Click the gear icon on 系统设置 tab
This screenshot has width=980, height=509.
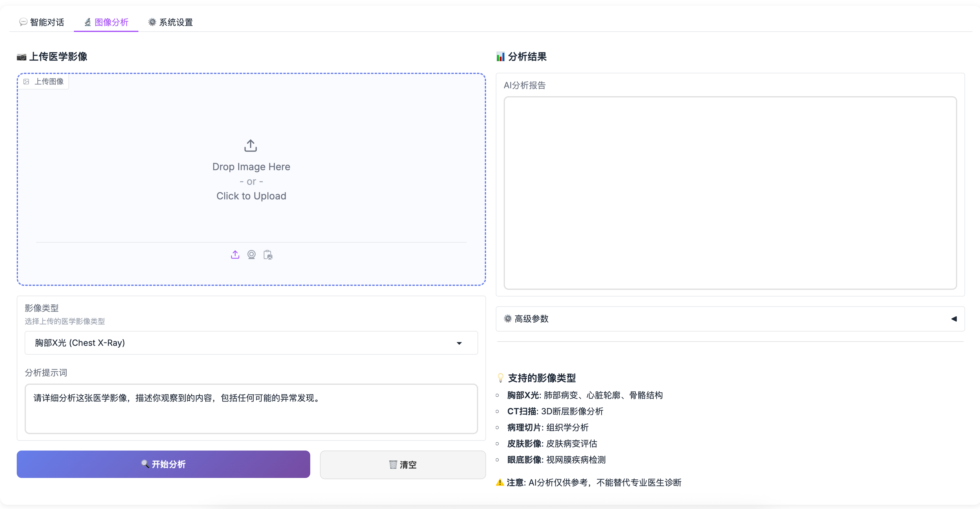click(152, 22)
